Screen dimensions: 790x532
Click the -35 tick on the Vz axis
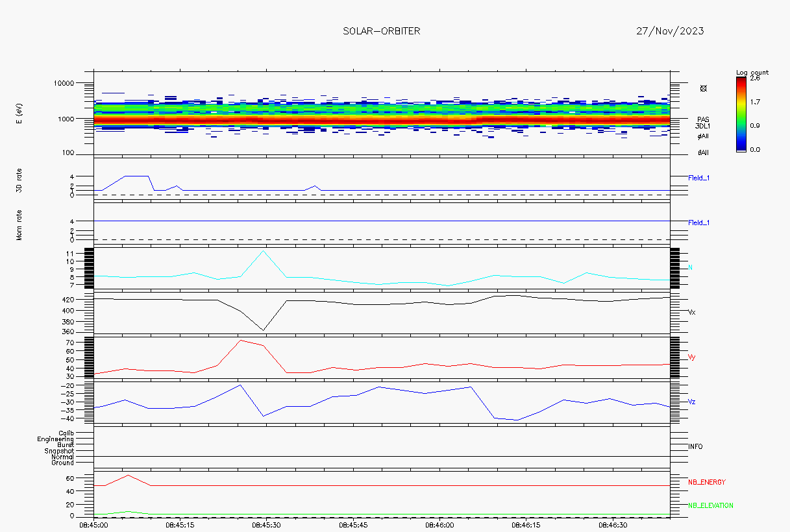(x=68, y=410)
